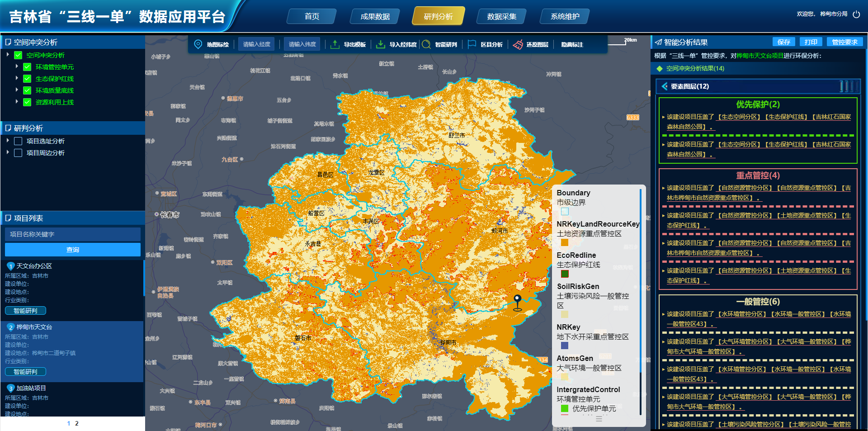Click the 重点管控(4) section heading
868x431 pixels.
pyautogui.click(x=758, y=175)
